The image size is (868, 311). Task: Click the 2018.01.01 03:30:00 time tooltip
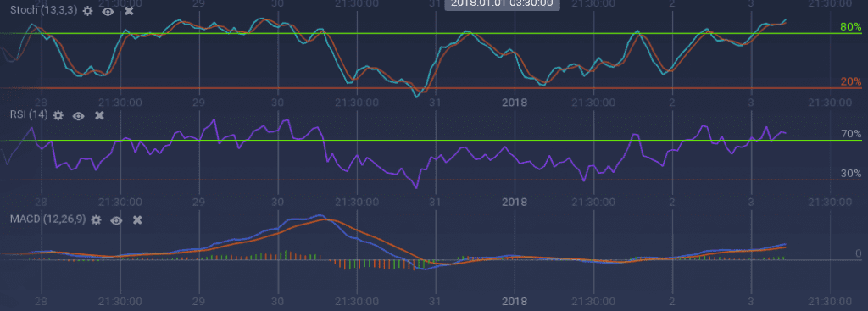[503, 4]
